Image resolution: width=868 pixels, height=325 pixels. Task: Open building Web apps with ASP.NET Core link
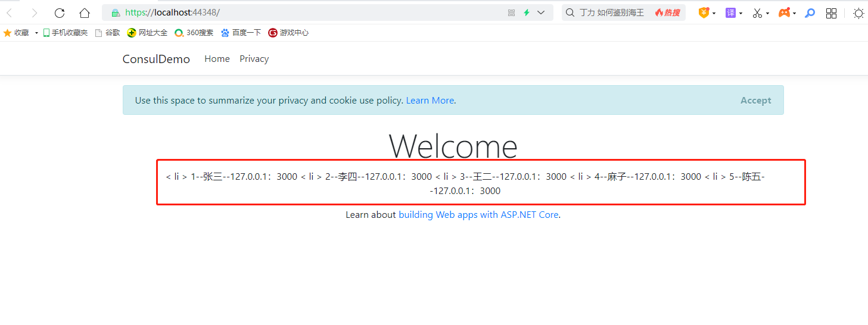(x=478, y=215)
